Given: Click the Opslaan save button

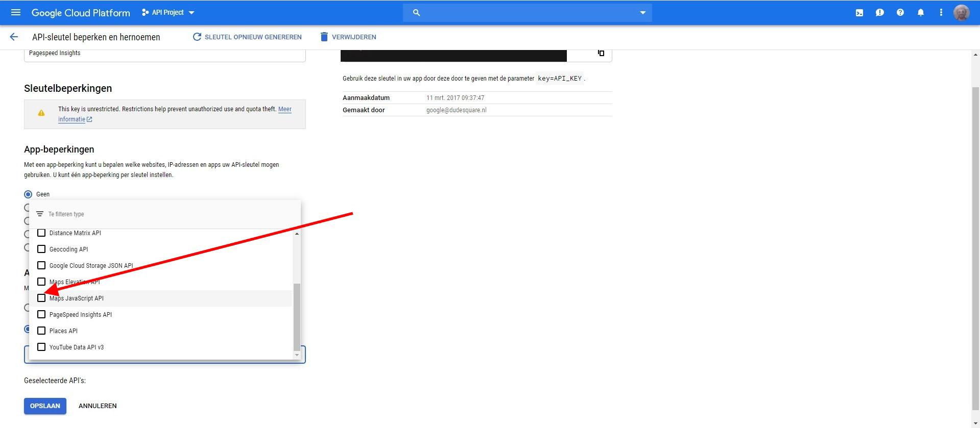Looking at the screenshot, I should [45, 406].
